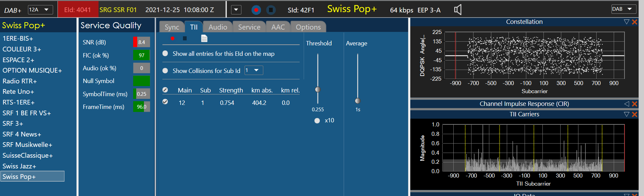Enable Show all entries for this EId
The width and height of the screenshot is (644, 196).
tap(165, 53)
